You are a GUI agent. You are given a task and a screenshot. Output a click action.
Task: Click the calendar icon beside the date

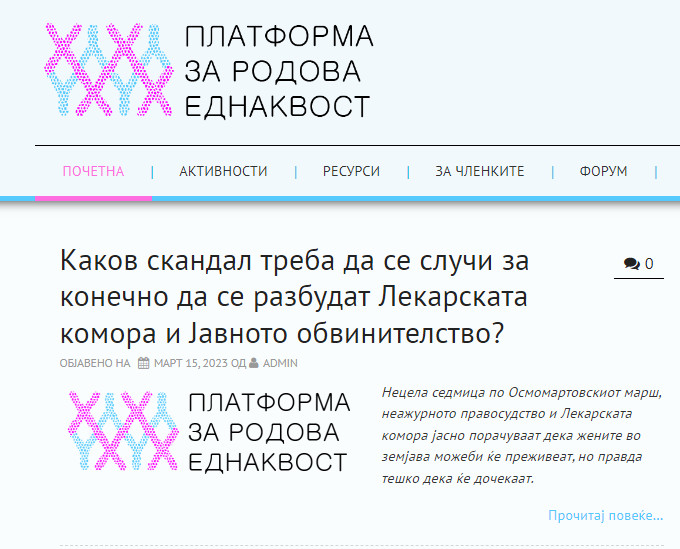(x=144, y=363)
